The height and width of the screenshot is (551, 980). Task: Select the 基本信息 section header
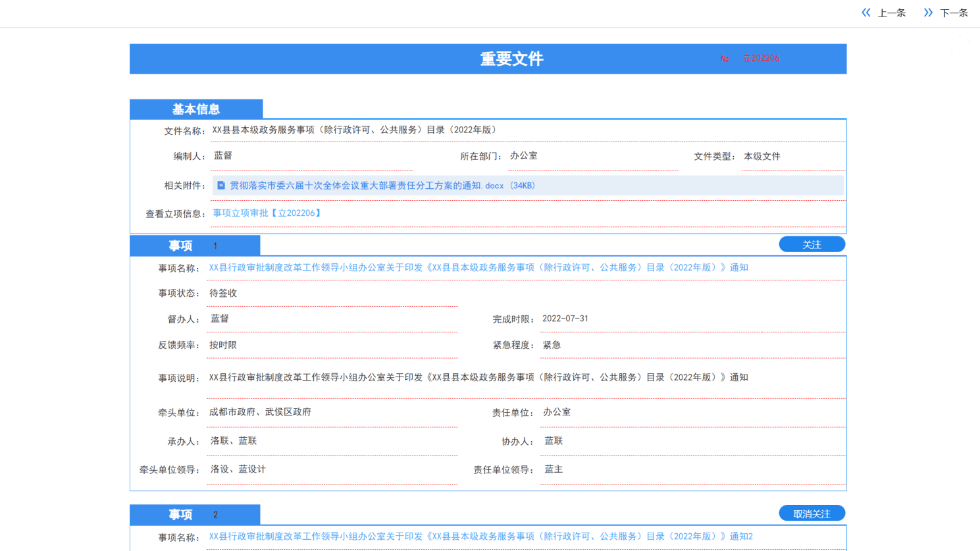[x=196, y=109]
